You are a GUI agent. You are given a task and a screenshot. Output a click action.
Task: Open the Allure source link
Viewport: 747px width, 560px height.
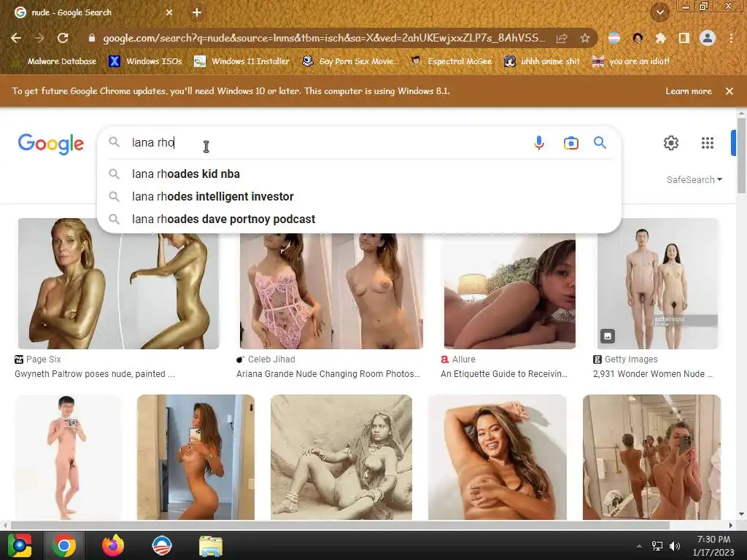pos(458,359)
